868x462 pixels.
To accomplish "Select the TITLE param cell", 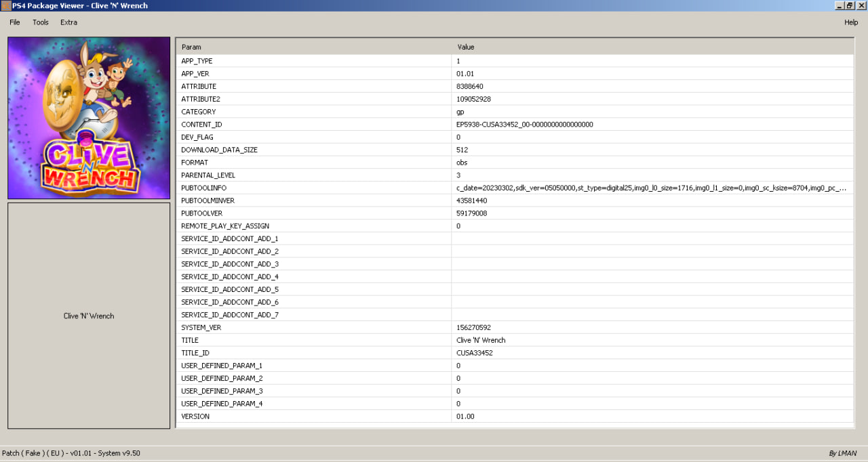I will (314, 341).
